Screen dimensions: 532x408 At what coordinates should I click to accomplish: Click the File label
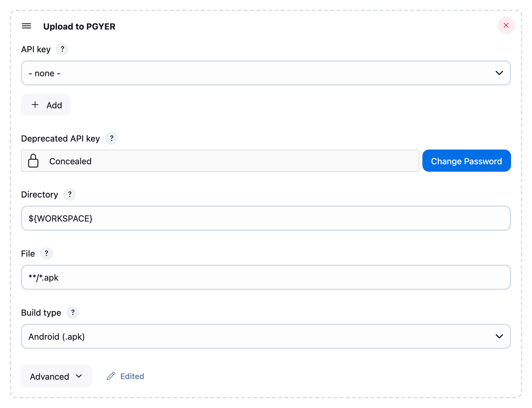pos(28,254)
